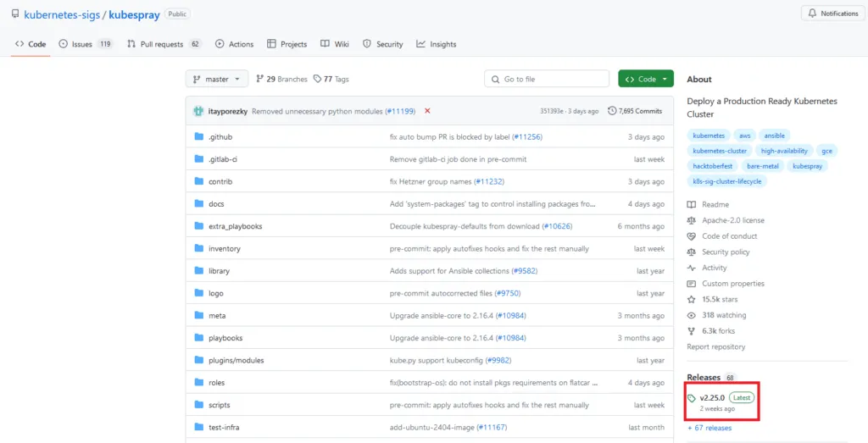View the 77 Tags link
Image resolution: width=868 pixels, height=443 pixels.
(x=331, y=79)
